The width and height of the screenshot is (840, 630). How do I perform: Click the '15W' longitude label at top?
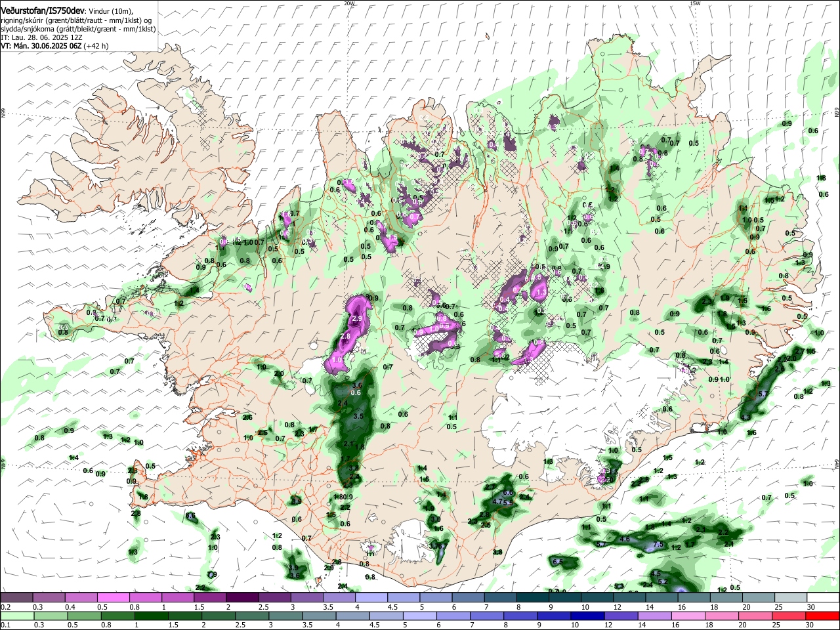695,3
